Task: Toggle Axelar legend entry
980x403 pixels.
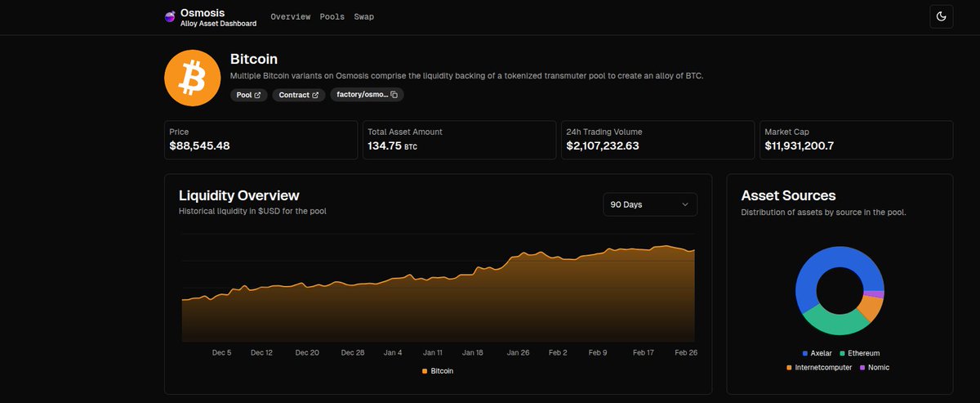Action: [817, 353]
